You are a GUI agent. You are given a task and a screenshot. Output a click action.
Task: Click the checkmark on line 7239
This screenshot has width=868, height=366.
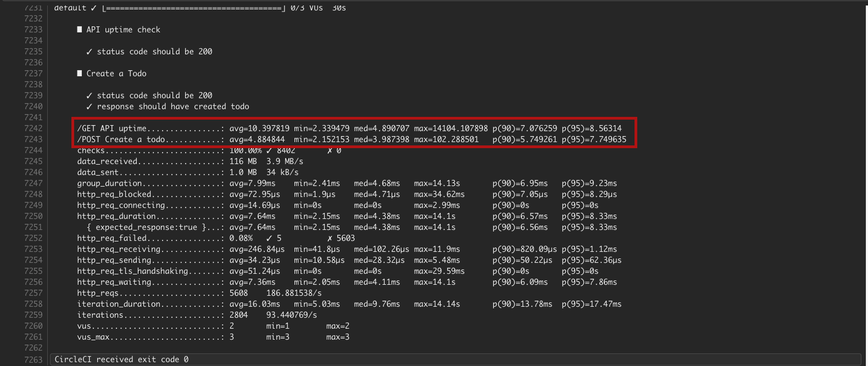(89, 95)
